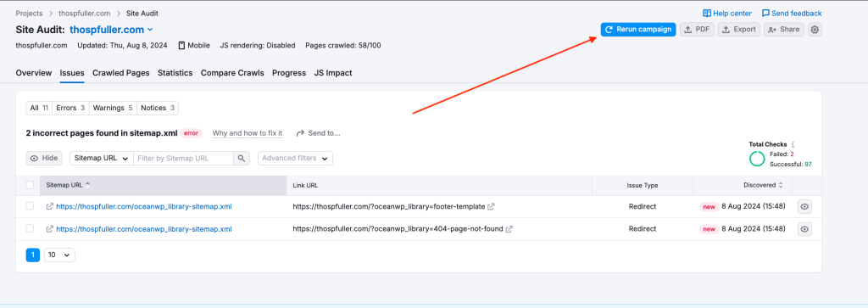The image size is (868, 308).
Task: Click Pages crawled: 58/100 text
Action: tap(343, 46)
